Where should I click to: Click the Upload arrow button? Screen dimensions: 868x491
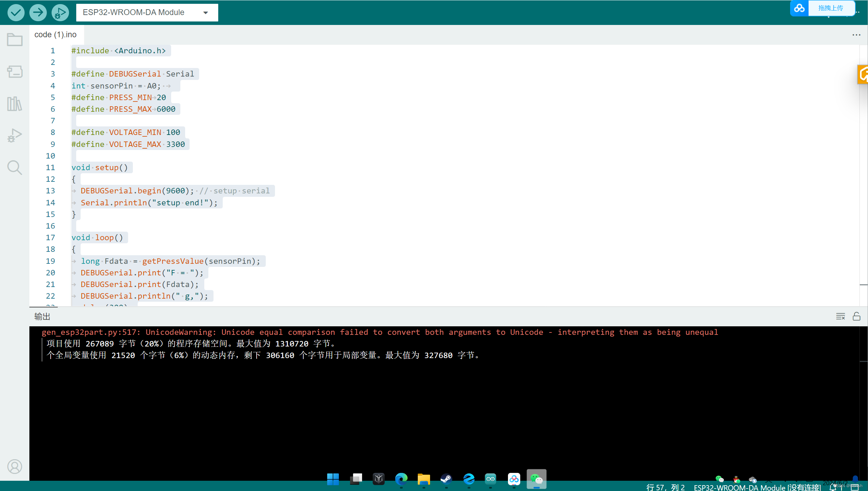coord(38,13)
